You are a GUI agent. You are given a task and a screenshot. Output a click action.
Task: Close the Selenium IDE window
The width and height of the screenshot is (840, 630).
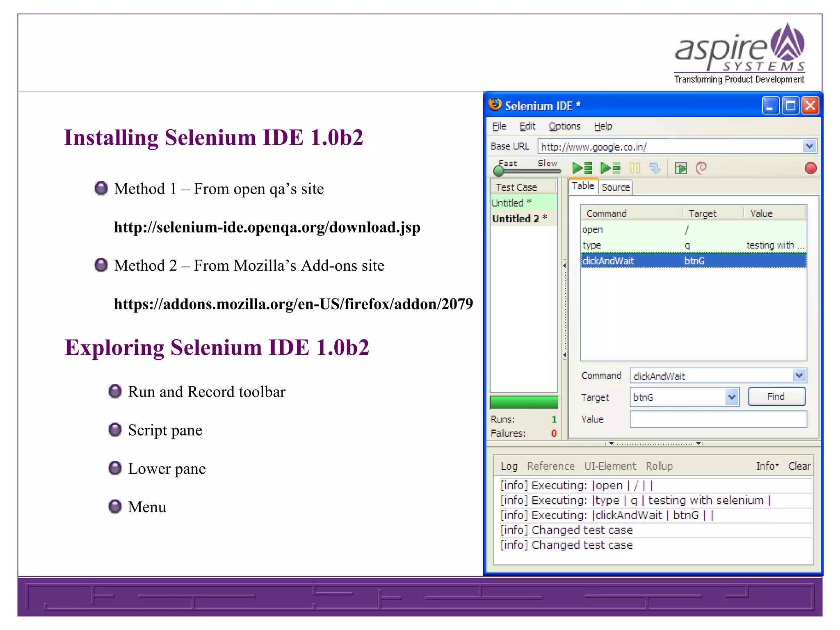810,106
